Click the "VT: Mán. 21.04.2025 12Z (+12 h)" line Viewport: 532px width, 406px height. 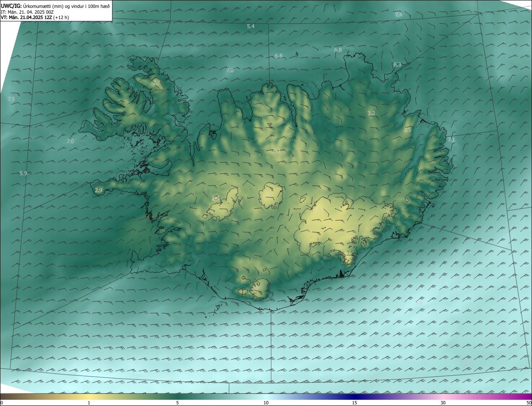click(x=35, y=17)
